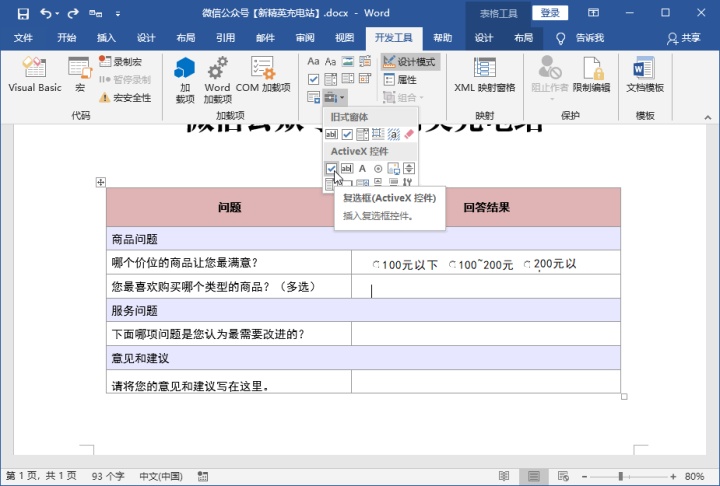The height and width of the screenshot is (486, 720).
Task: Open the 宏 (Macros) dialog
Action: (x=80, y=74)
